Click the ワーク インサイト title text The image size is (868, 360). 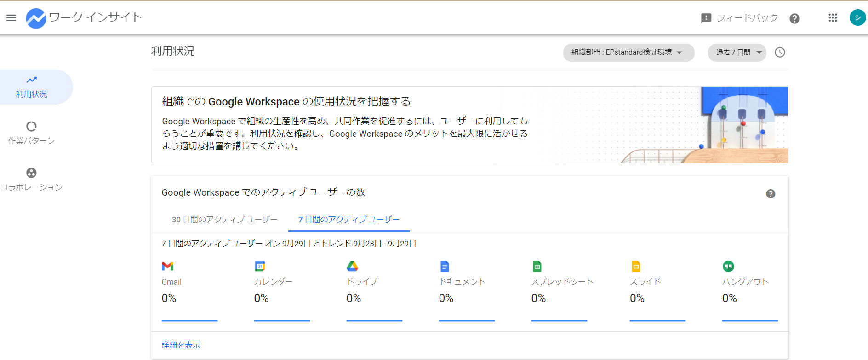coord(95,17)
